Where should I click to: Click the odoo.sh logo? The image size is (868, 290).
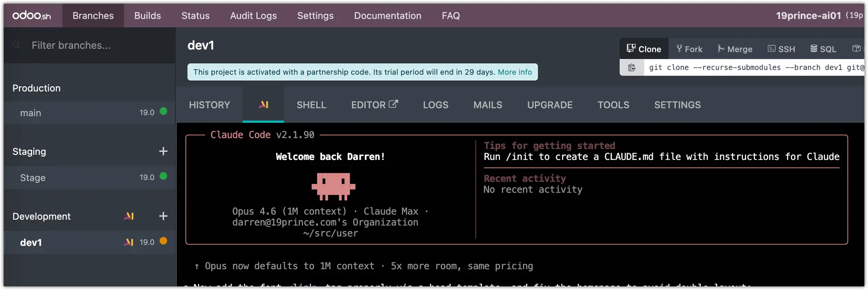click(x=31, y=15)
